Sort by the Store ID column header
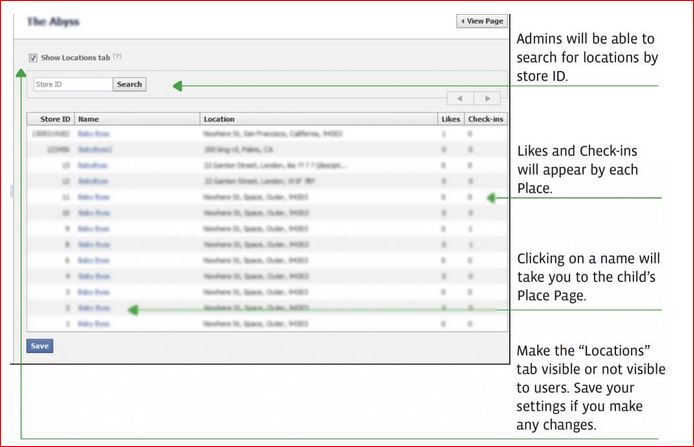This screenshot has height=447, width=694. [x=51, y=119]
